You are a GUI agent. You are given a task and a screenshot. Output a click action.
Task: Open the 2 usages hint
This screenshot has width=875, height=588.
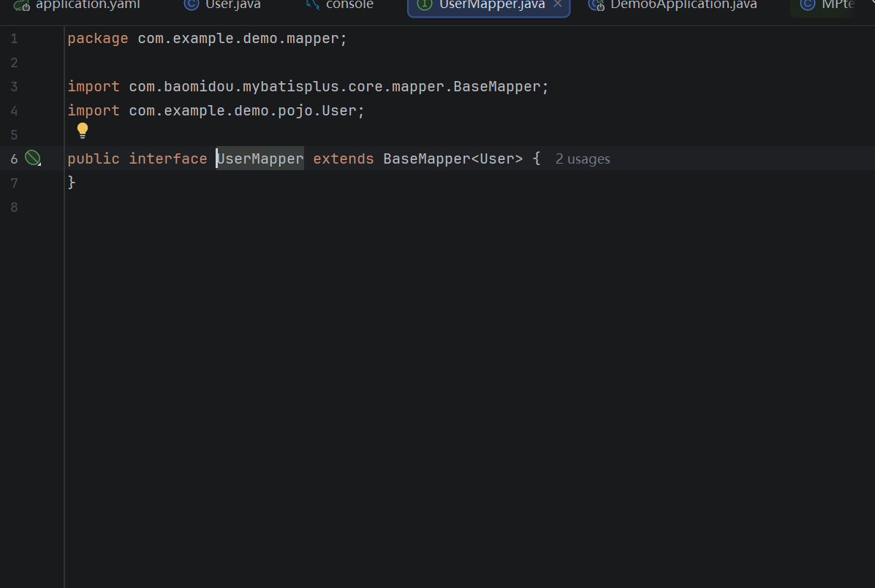(x=583, y=159)
